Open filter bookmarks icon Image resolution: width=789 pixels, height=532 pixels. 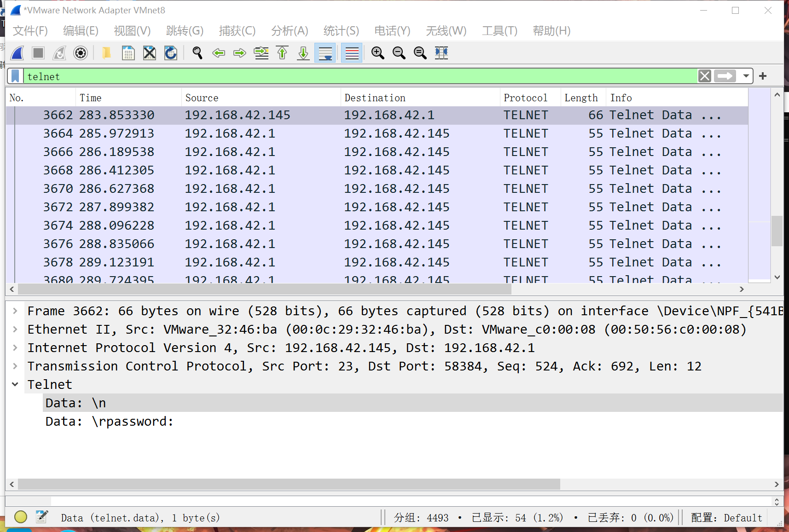coord(15,76)
